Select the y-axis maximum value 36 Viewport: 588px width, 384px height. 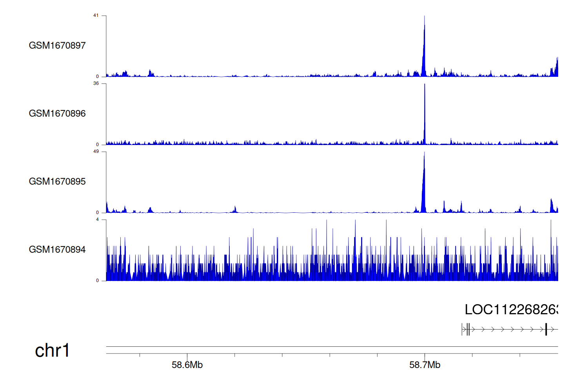click(96, 83)
